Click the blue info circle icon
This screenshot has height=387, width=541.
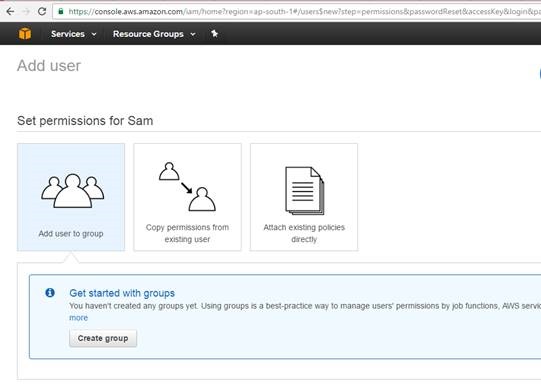coord(50,292)
